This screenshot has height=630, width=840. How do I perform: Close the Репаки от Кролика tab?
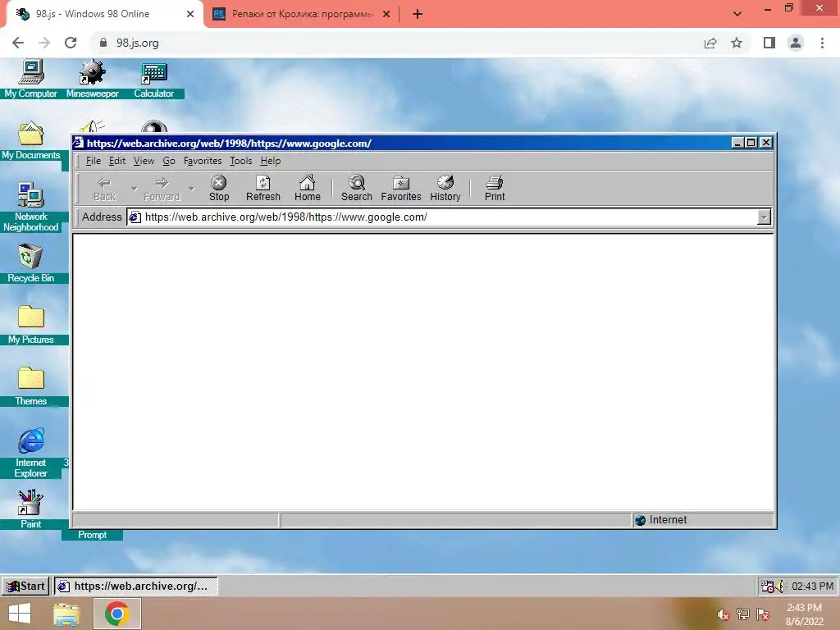point(386,14)
